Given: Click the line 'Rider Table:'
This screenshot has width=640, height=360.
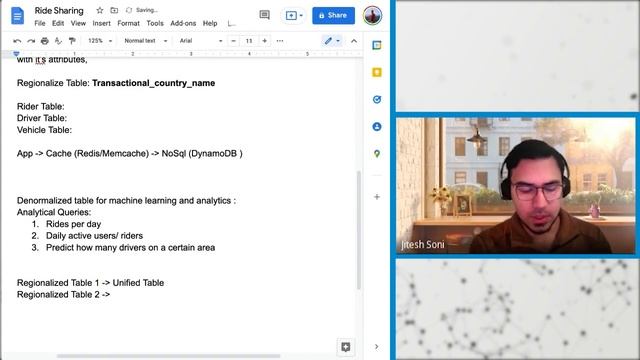Looking at the screenshot, I should tap(40, 107).
